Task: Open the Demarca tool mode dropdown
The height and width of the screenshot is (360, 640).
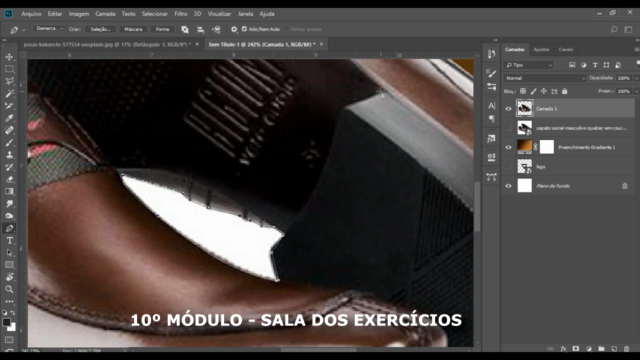Action: (x=49, y=29)
